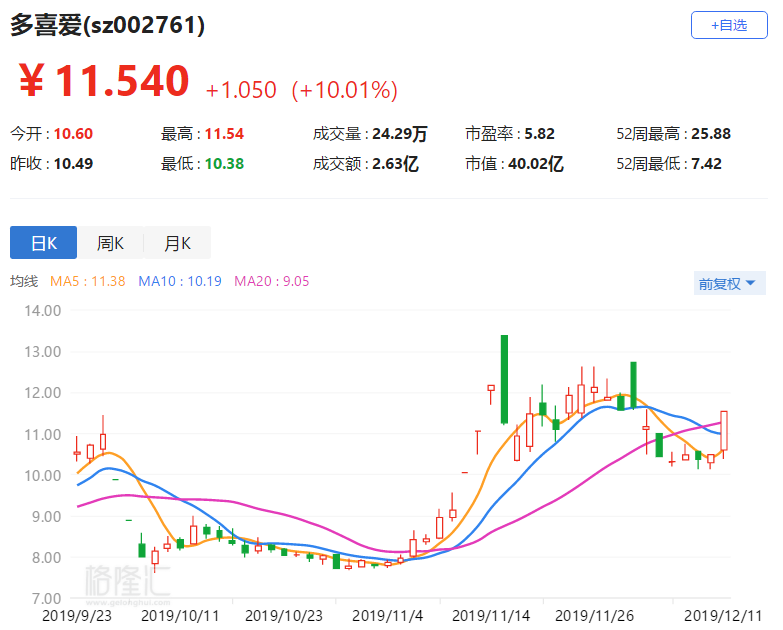Click the 7.00 price axis label
783x630 pixels.
click(46, 598)
